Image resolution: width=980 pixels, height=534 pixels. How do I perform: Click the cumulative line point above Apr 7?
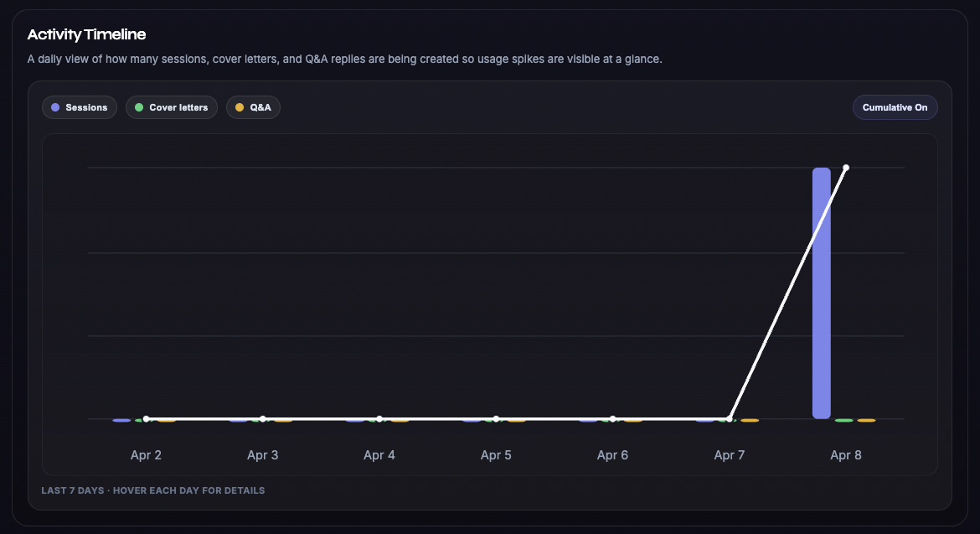(x=730, y=418)
